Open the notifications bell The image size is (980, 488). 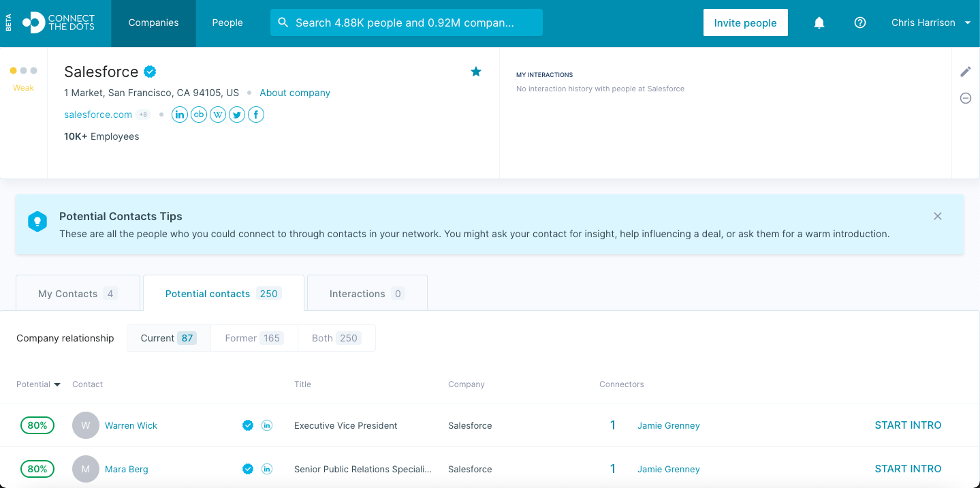pos(819,22)
